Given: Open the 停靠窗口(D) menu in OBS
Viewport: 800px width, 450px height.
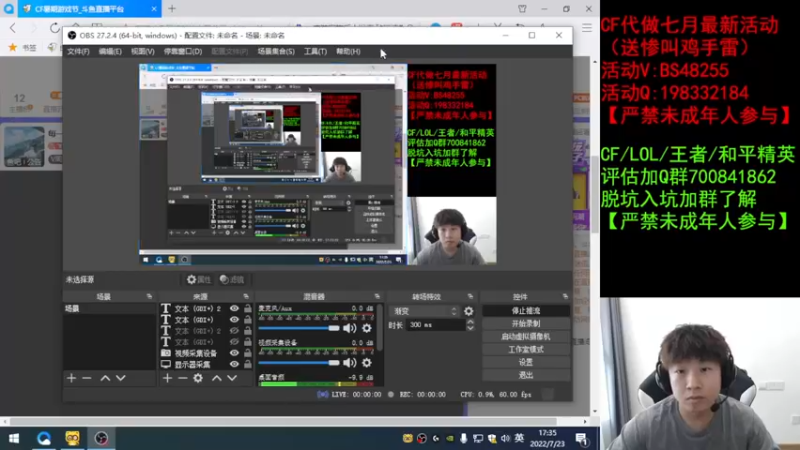Looking at the screenshot, I should (183, 52).
